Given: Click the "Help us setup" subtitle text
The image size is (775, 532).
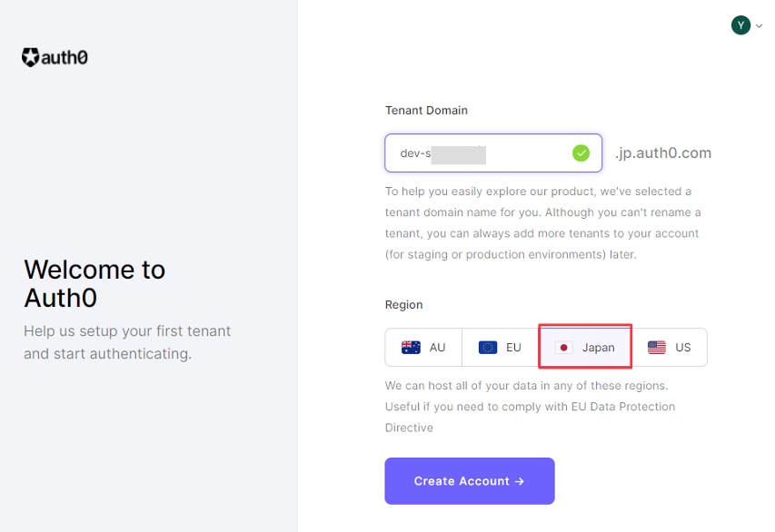Looking at the screenshot, I should click(x=127, y=342).
